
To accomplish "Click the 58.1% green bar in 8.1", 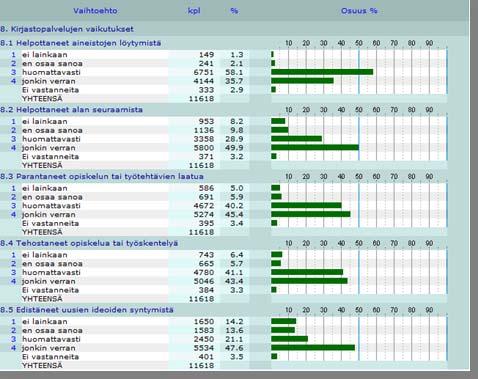I will click(x=322, y=72).
